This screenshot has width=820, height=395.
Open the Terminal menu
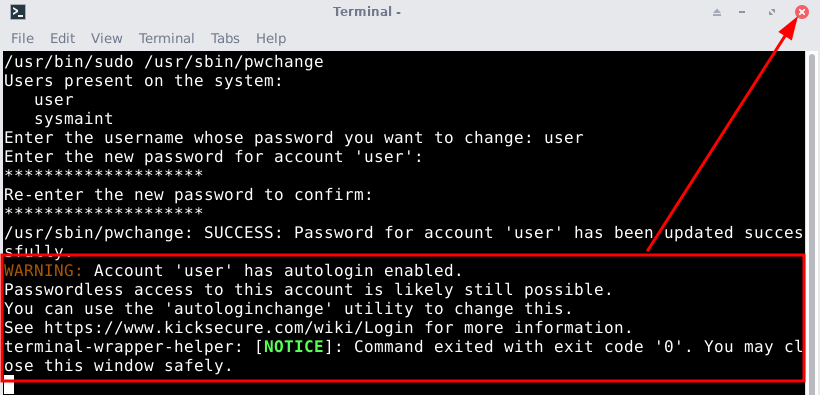click(x=166, y=38)
